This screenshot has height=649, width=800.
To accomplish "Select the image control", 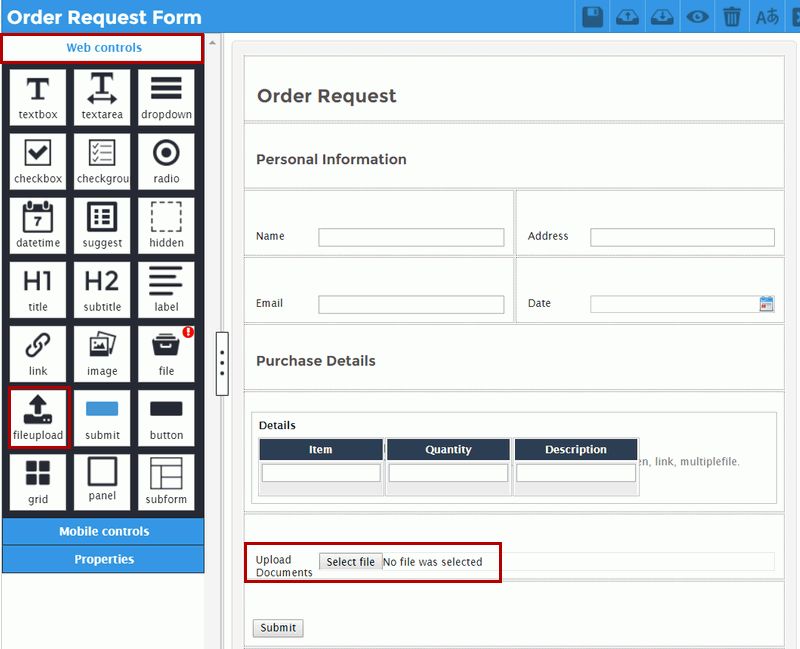I will tap(102, 353).
